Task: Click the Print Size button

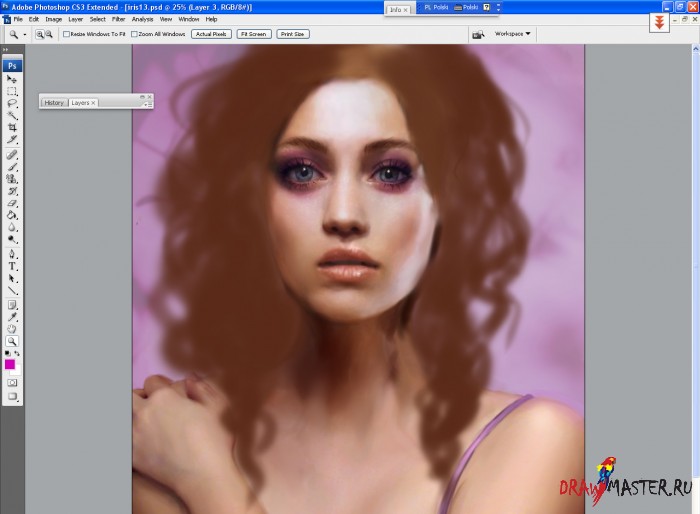Action: pos(292,34)
